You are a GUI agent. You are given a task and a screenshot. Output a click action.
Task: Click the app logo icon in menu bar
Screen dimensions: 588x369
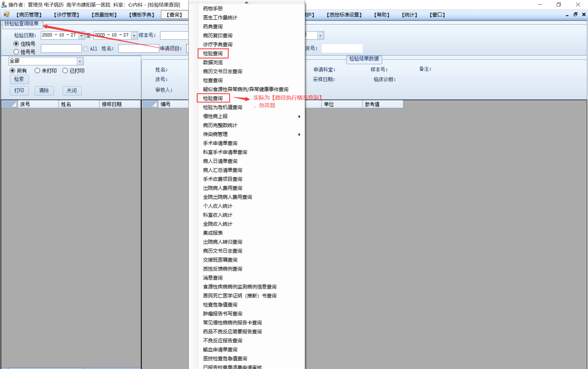(x=7, y=14)
